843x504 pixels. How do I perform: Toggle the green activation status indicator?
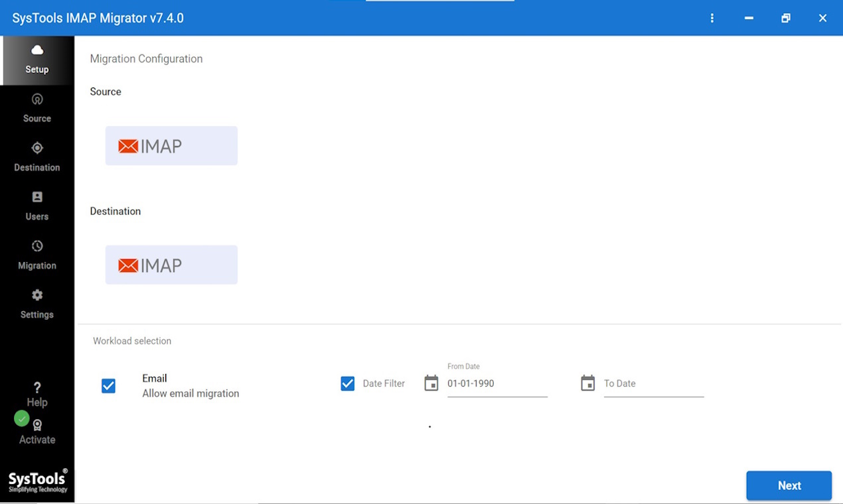(x=21, y=418)
